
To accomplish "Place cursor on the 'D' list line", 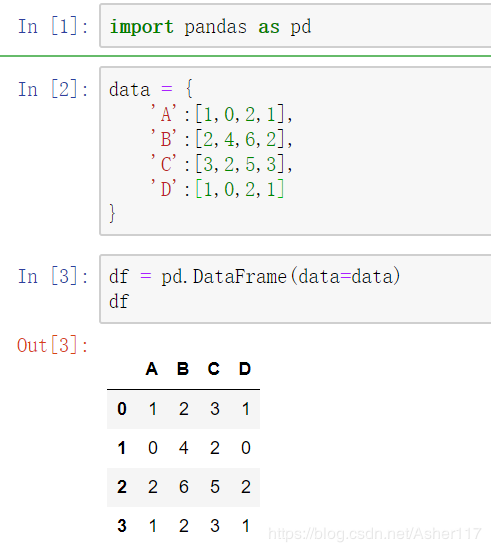I will (217, 189).
